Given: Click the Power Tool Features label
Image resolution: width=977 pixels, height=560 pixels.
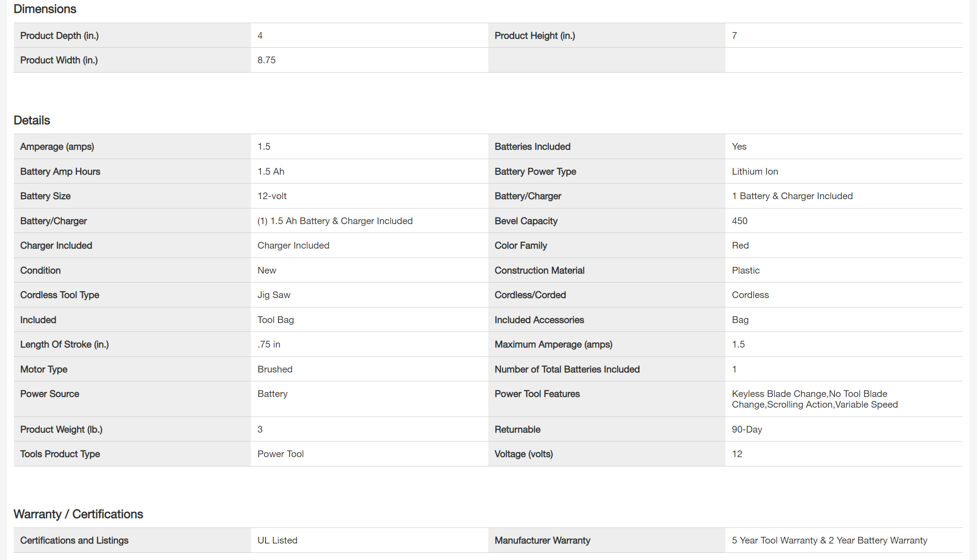Looking at the screenshot, I should pyautogui.click(x=537, y=394).
